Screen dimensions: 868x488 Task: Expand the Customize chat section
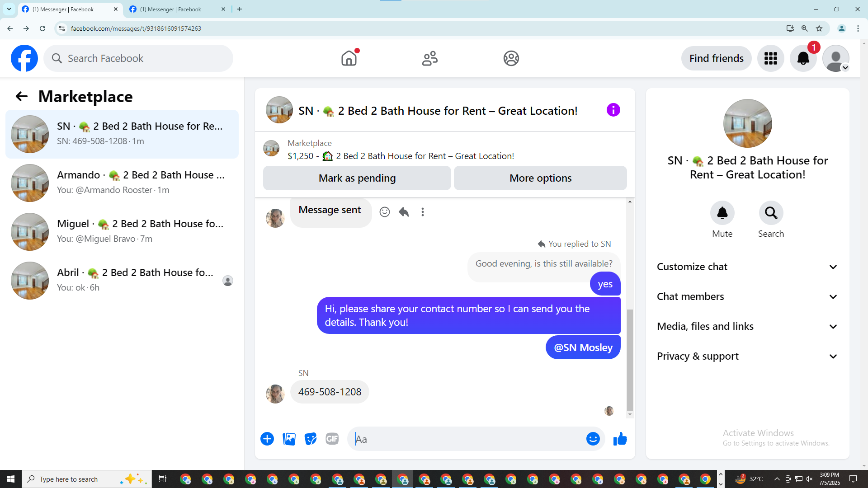[747, 267]
